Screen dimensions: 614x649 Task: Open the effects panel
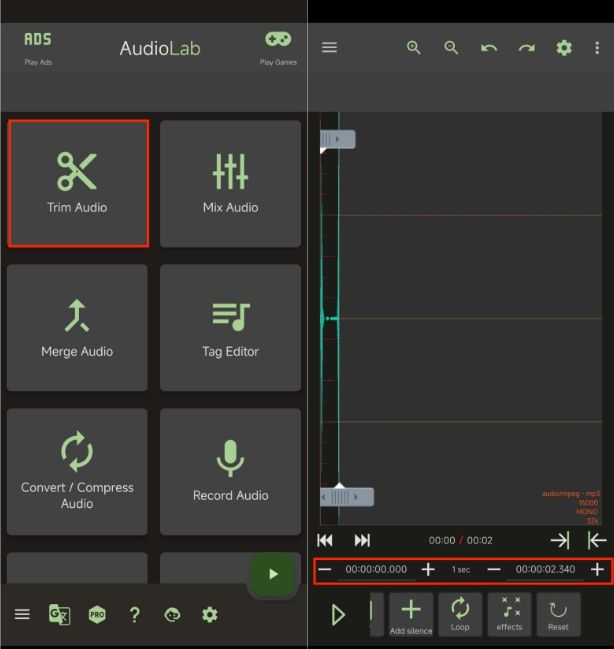pyautogui.click(x=509, y=615)
